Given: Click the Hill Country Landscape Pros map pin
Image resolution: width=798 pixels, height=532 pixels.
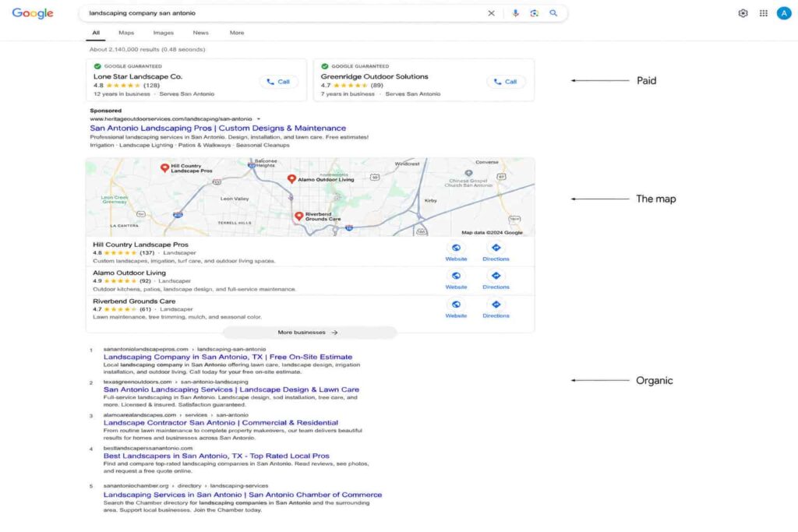Looking at the screenshot, I should 164,167.
